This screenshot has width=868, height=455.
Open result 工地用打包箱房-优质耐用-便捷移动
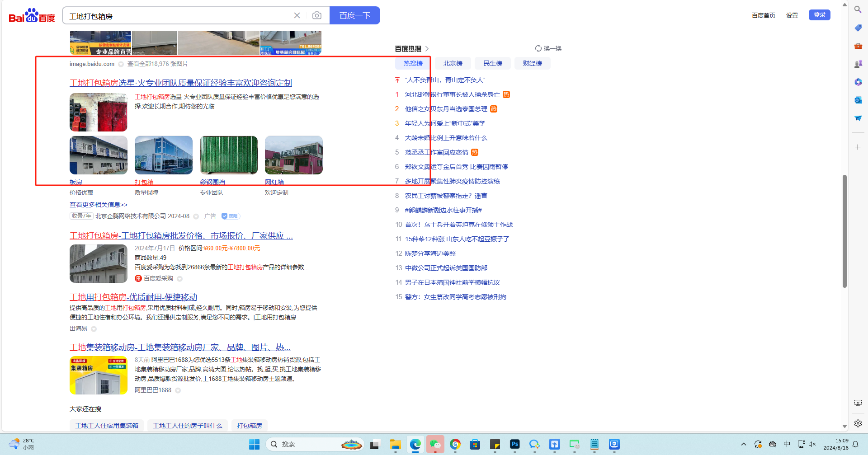133,297
